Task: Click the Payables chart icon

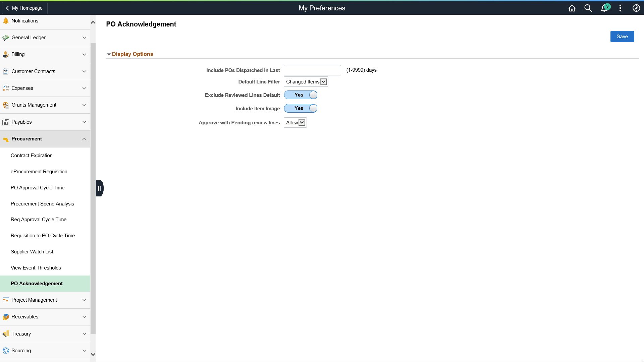Action: (5, 122)
